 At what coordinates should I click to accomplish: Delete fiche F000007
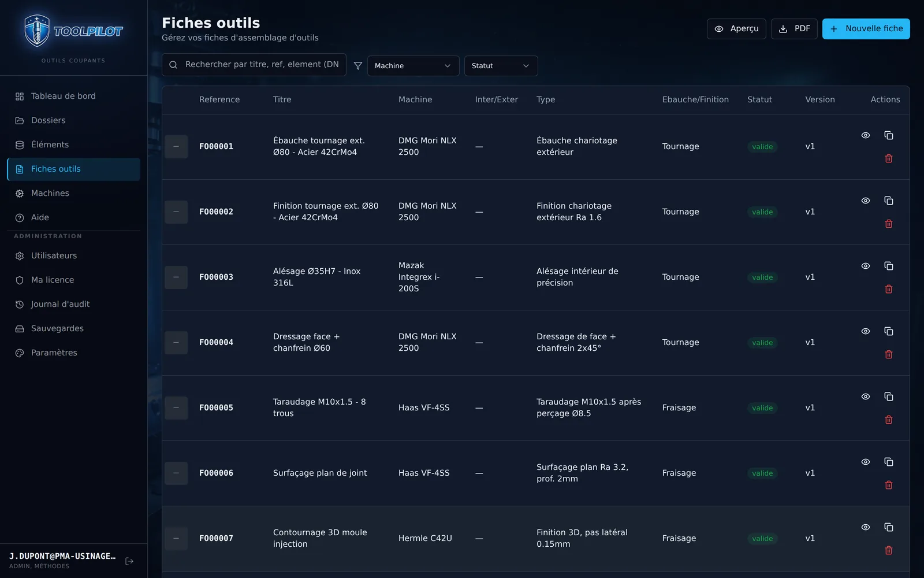pyautogui.click(x=889, y=550)
